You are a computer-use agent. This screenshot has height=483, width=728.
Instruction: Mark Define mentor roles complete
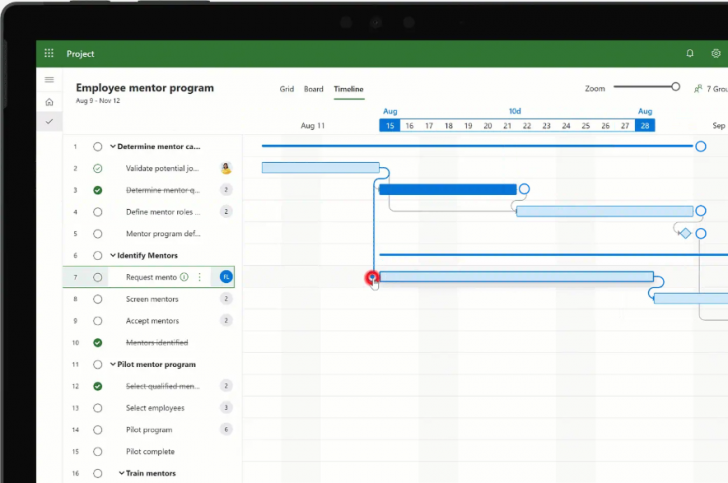coord(98,212)
